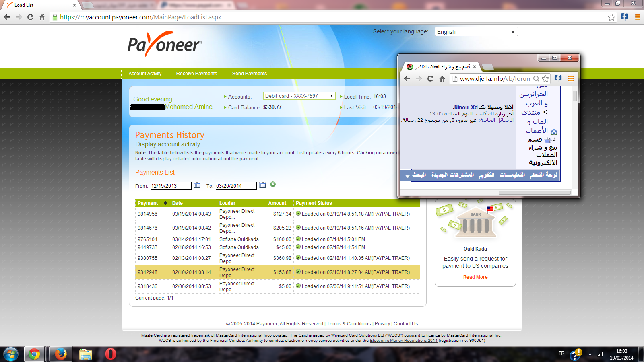Open Windows Start menu
644x362 pixels.
[11, 354]
